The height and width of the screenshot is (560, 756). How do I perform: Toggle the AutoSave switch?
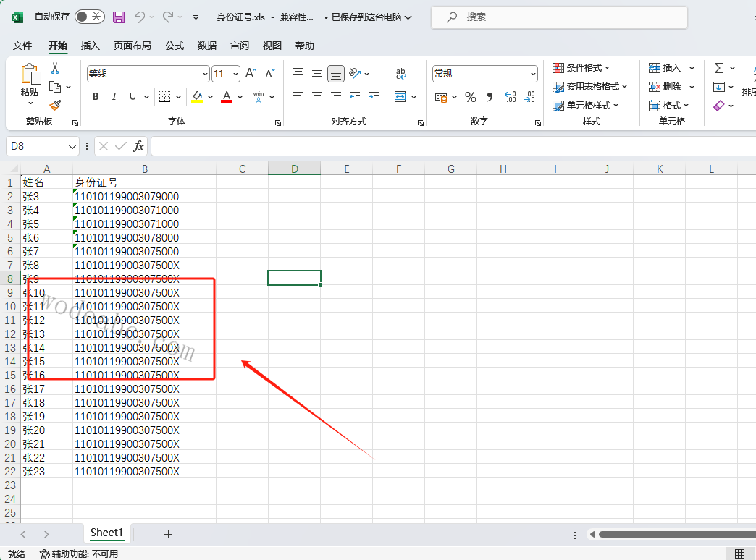tap(89, 17)
